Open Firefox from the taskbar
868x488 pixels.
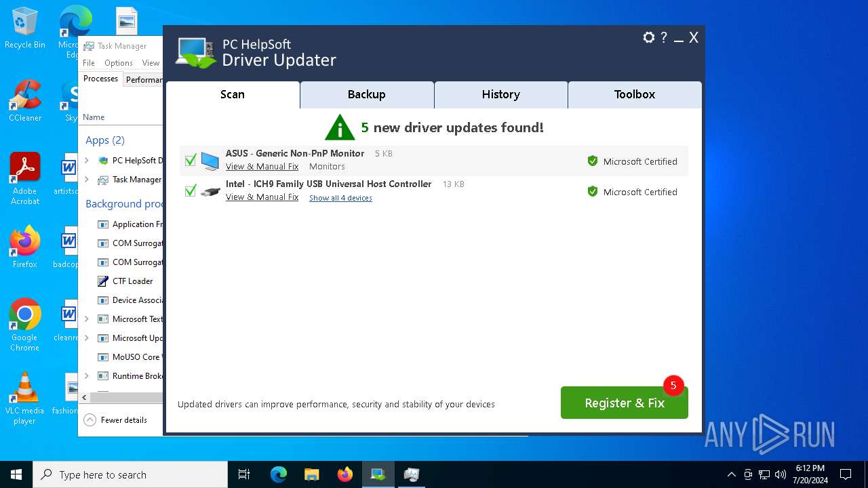tap(345, 474)
